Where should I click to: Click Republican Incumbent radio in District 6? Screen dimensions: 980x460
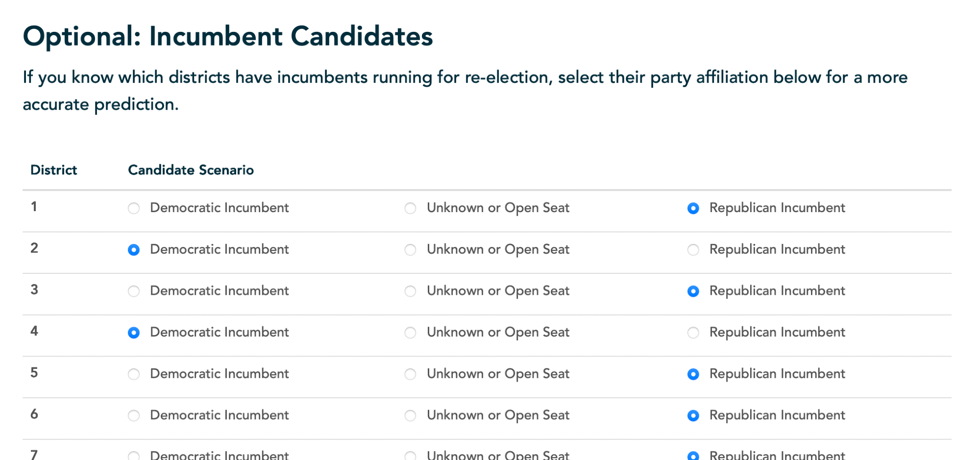[693, 416]
